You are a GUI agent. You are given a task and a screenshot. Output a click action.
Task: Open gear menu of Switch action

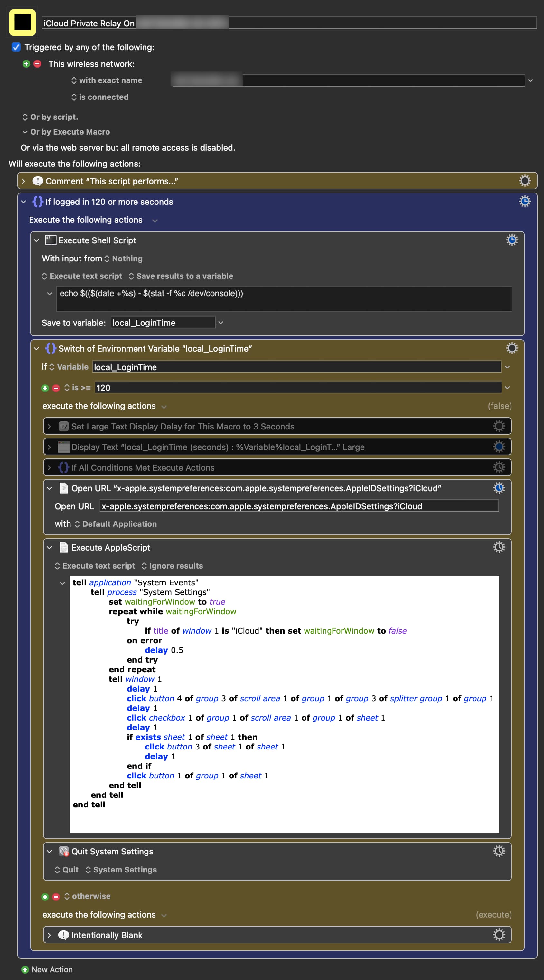pyautogui.click(x=512, y=348)
